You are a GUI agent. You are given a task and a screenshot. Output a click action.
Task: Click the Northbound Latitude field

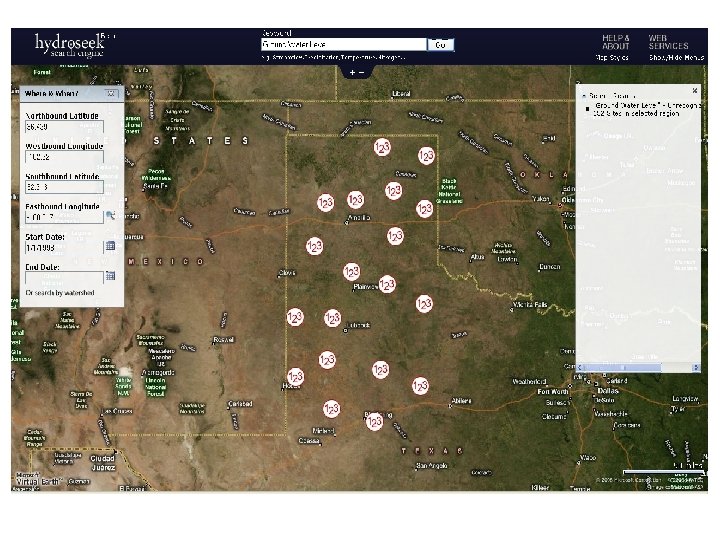(64, 127)
